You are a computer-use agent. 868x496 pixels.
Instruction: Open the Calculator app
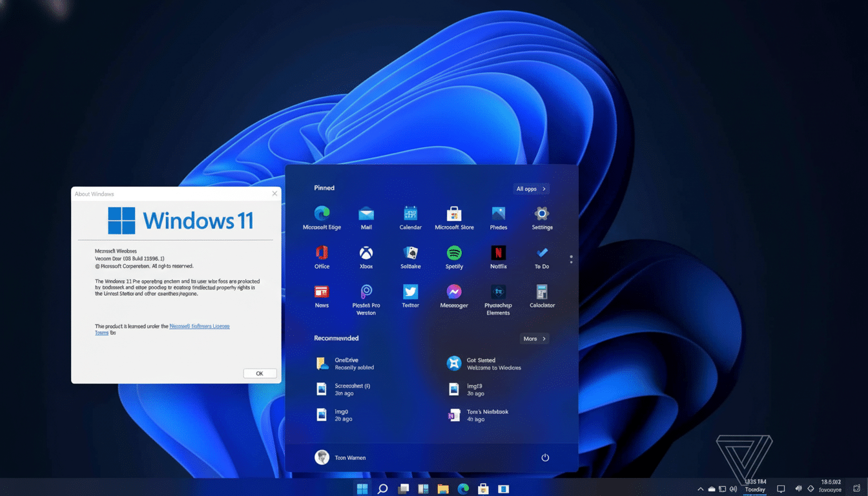(x=542, y=292)
